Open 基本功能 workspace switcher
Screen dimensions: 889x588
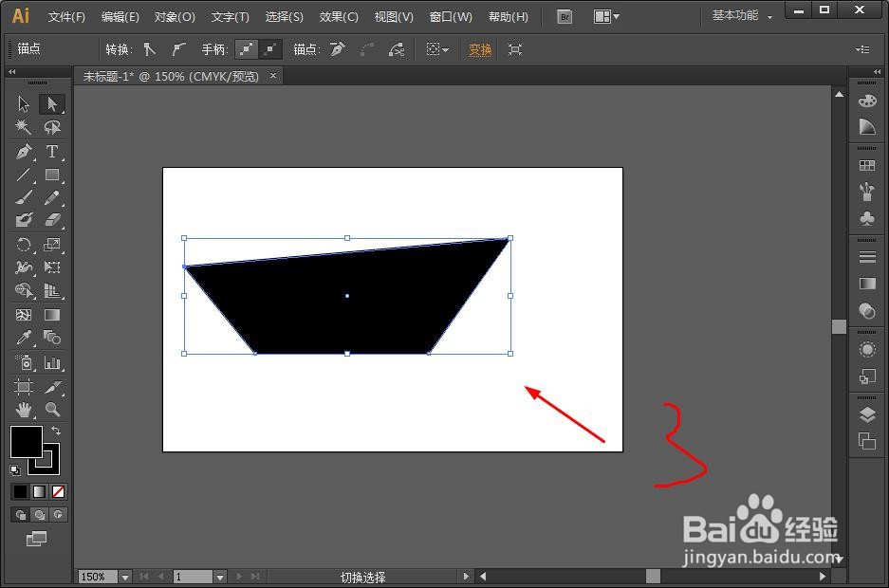pyautogui.click(x=742, y=16)
